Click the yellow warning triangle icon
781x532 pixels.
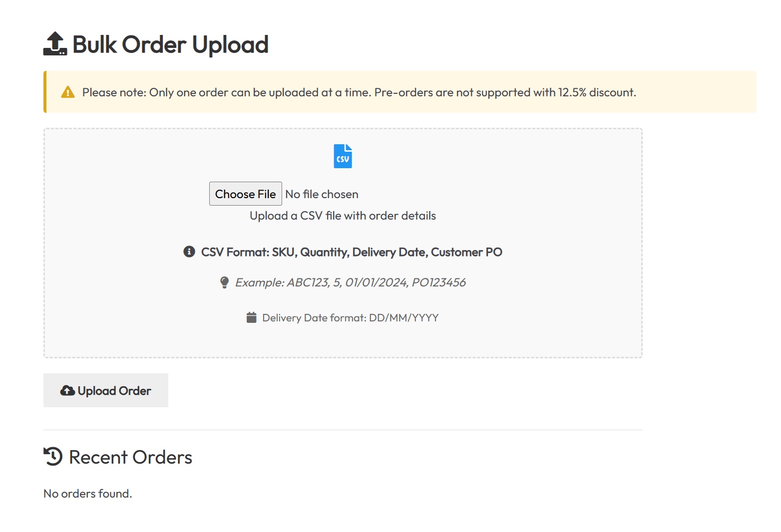[x=68, y=92]
